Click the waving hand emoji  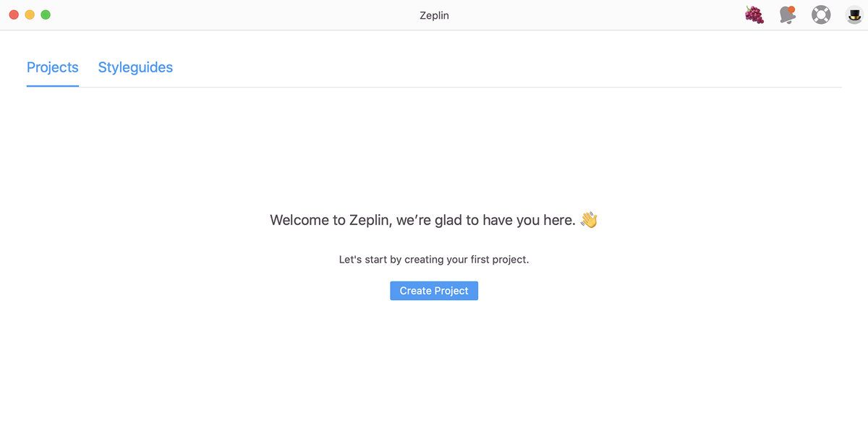589,220
